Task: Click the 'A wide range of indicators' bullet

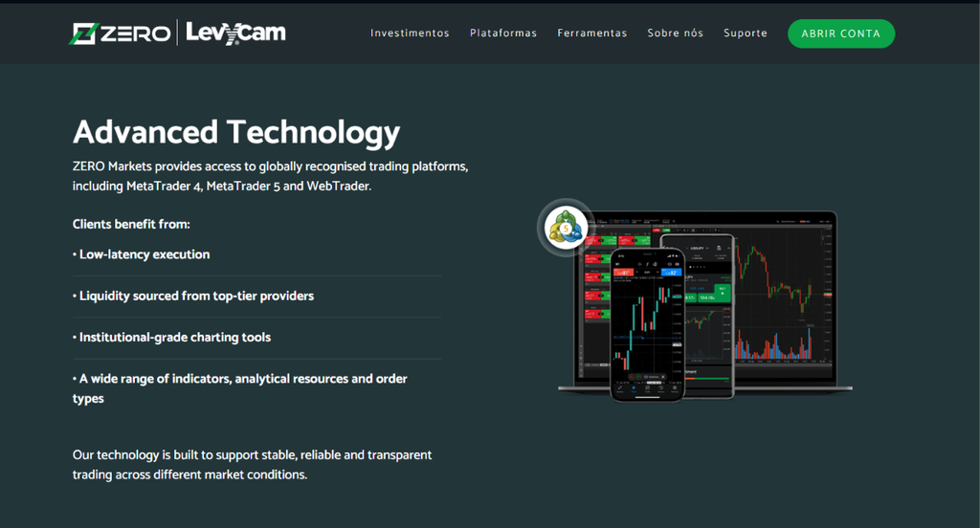Action: [x=240, y=388]
